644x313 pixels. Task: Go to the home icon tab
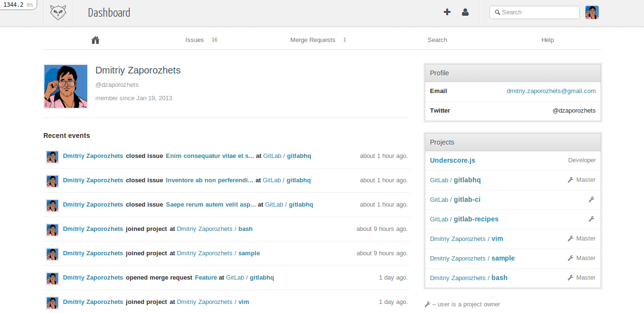pyautogui.click(x=95, y=40)
